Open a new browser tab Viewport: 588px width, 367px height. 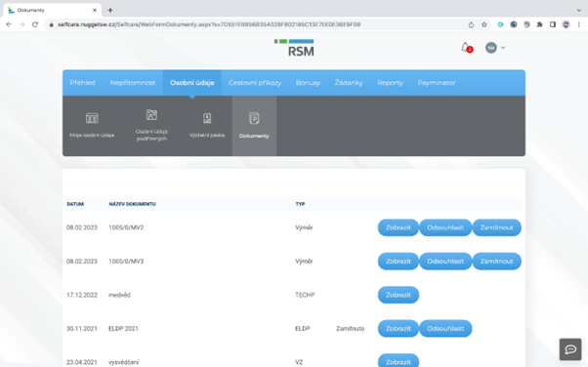pyautogui.click(x=110, y=10)
